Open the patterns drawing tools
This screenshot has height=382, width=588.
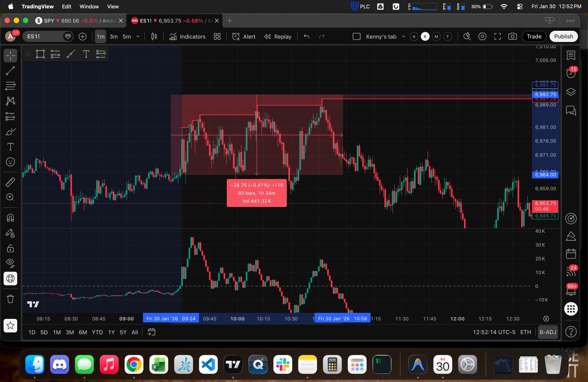(x=10, y=101)
